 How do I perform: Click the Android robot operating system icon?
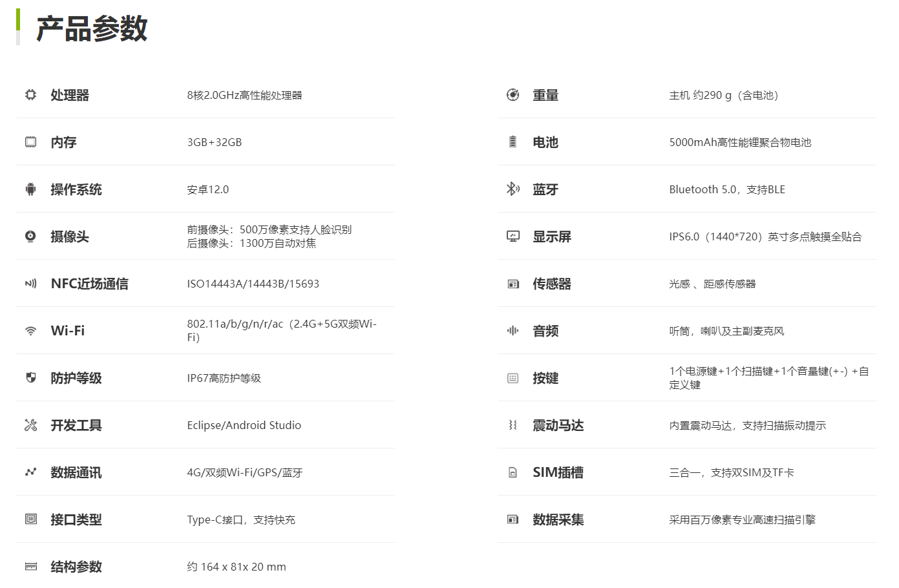click(x=30, y=189)
